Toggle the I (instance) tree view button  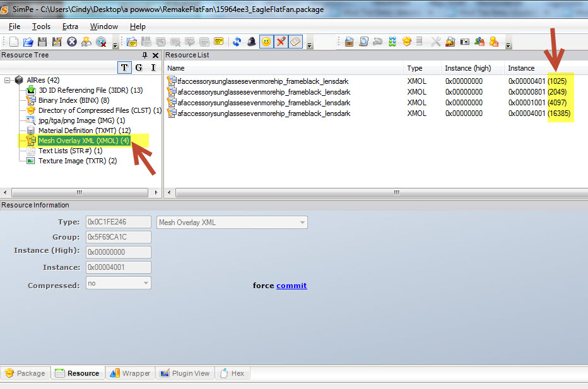tap(153, 67)
